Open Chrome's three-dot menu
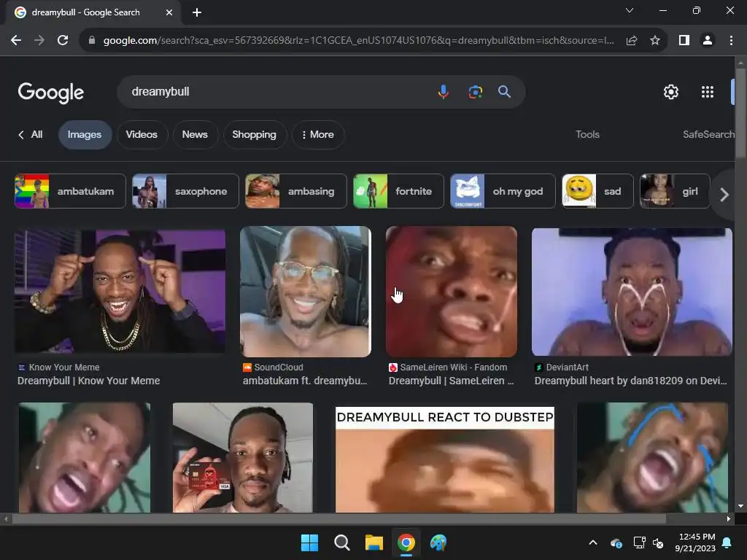Screen dimensions: 747x560 731,41
